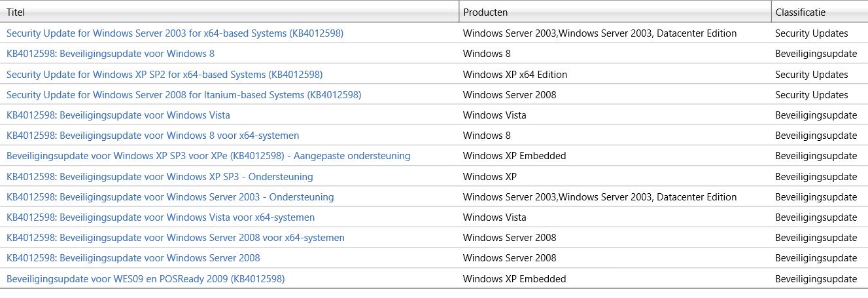The height and width of the screenshot is (298, 868).
Task: Open Security Update for Windows XP SP2 x64 link
Action: [164, 74]
